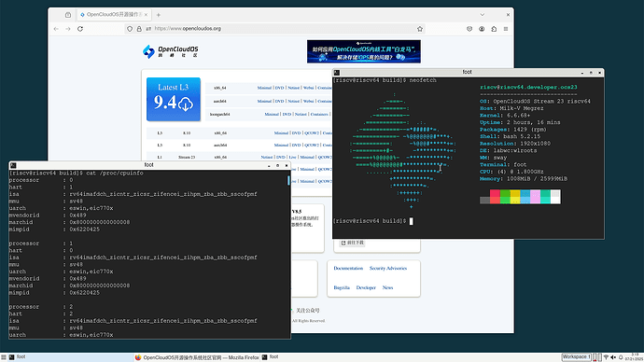Open Firefox extensions puzzle icon
The width and height of the screenshot is (644, 362).
click(x=494, y=29)
